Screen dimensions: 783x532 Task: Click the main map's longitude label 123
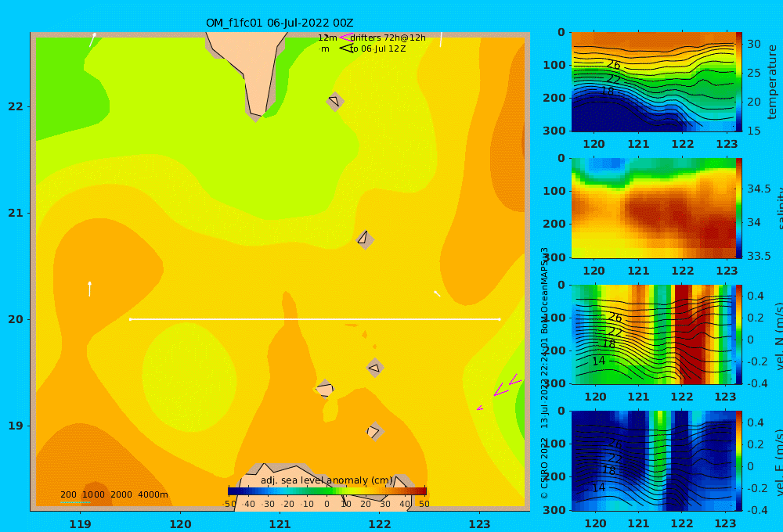point(479,524)
